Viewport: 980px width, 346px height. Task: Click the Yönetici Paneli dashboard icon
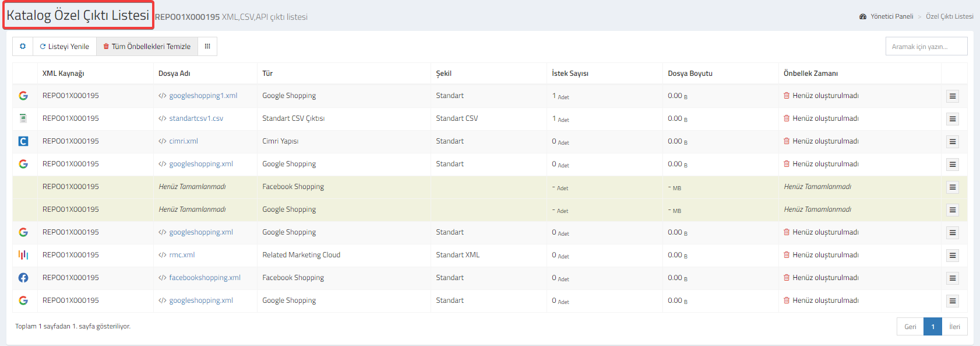point(863,16)
